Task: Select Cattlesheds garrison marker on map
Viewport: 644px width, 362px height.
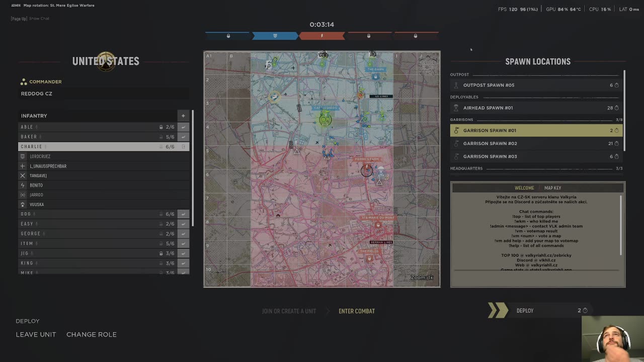Action: pyautogui.click(x=326, y=120)
